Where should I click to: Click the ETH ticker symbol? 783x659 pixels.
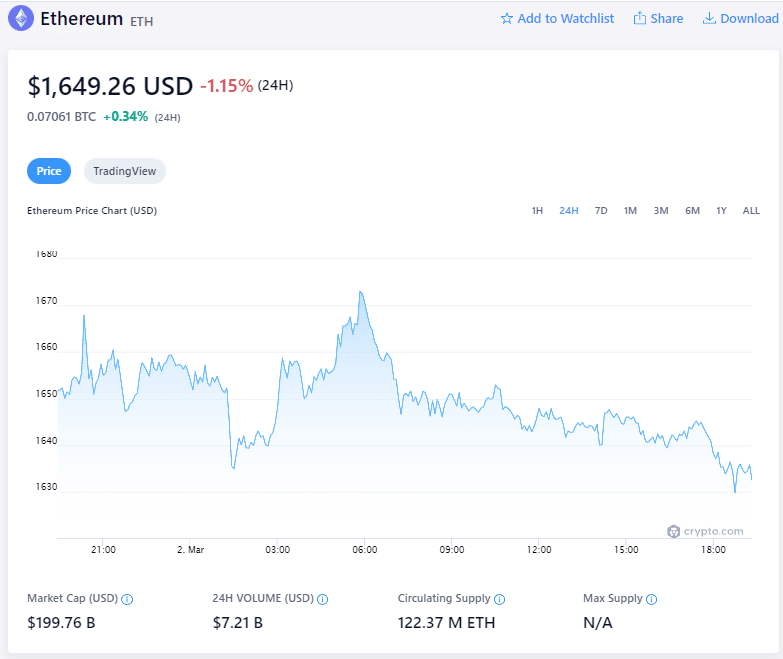[141, 21]
